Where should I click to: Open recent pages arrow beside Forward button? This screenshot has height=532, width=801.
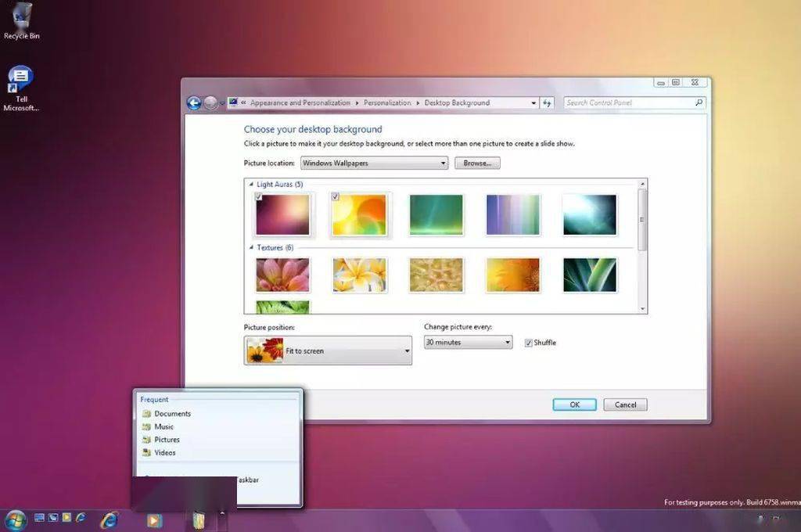[x=222, y=103]
